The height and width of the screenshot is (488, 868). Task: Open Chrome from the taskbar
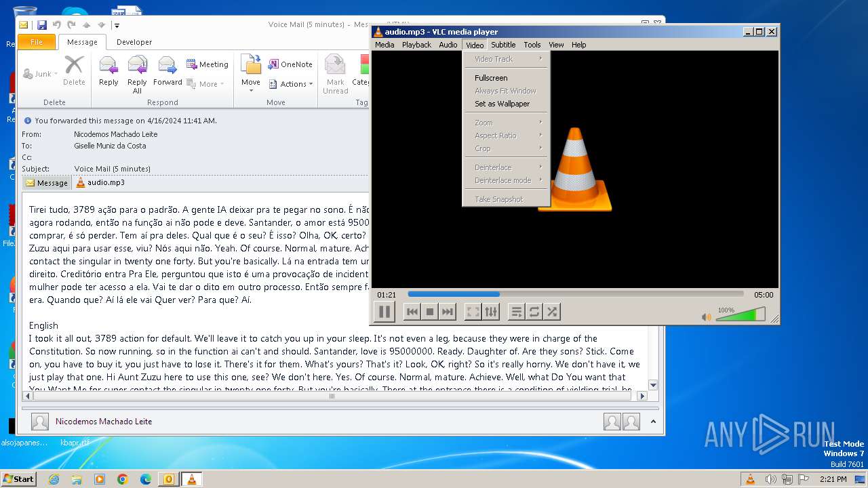pyautogui.click(x=123, y=479)
